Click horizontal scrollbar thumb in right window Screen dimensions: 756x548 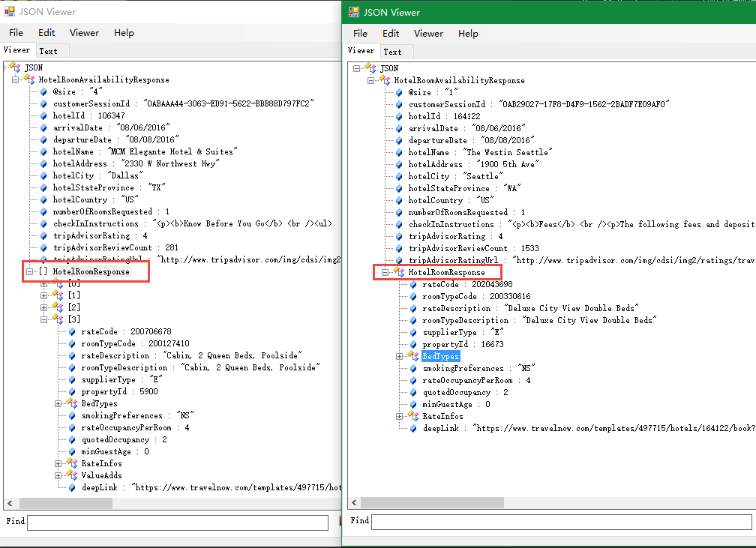pyautogui.click(x=432, y=503)
